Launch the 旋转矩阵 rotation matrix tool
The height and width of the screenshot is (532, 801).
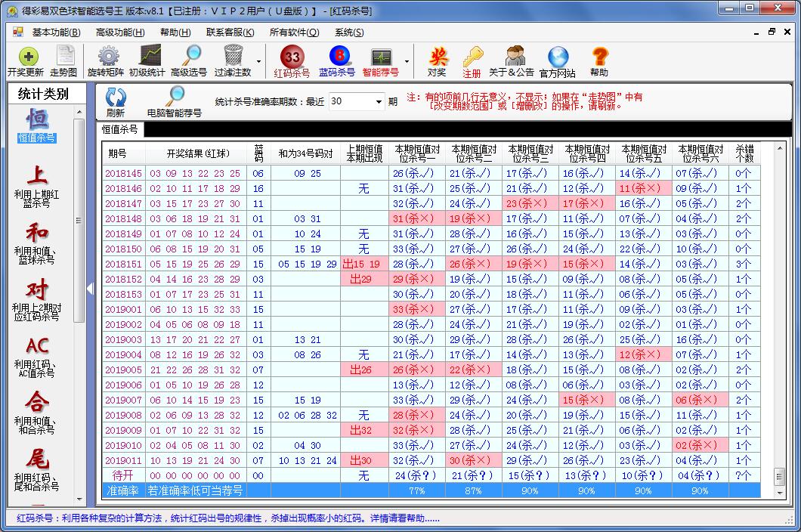tap(107, 60)
